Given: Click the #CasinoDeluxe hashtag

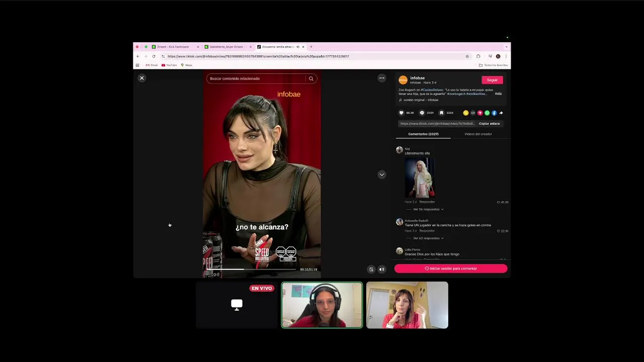Looking at the screenshot, I should [x=432, y=90].
